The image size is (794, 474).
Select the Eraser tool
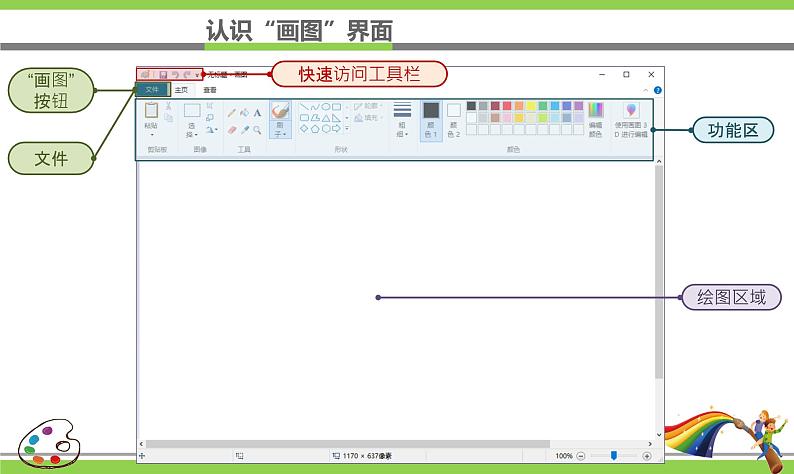pyautogui.click(x=232, y=130)
